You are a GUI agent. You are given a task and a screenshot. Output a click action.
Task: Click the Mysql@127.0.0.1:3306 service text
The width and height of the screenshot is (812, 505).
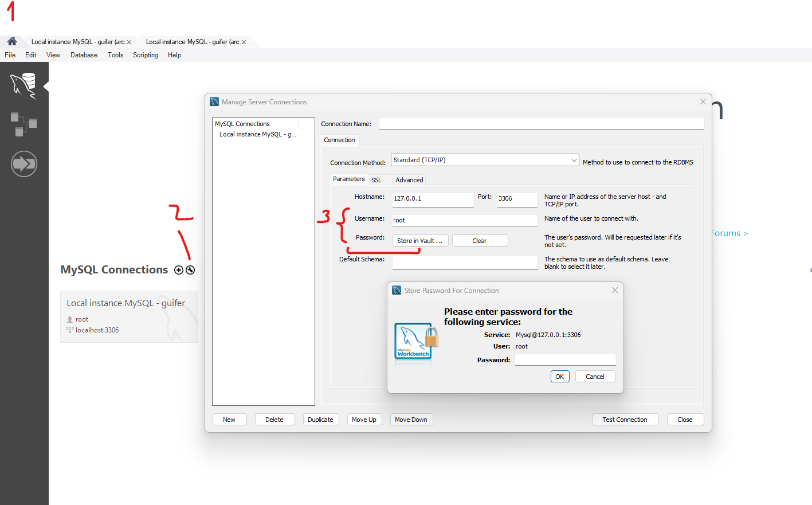pos(548,335)
